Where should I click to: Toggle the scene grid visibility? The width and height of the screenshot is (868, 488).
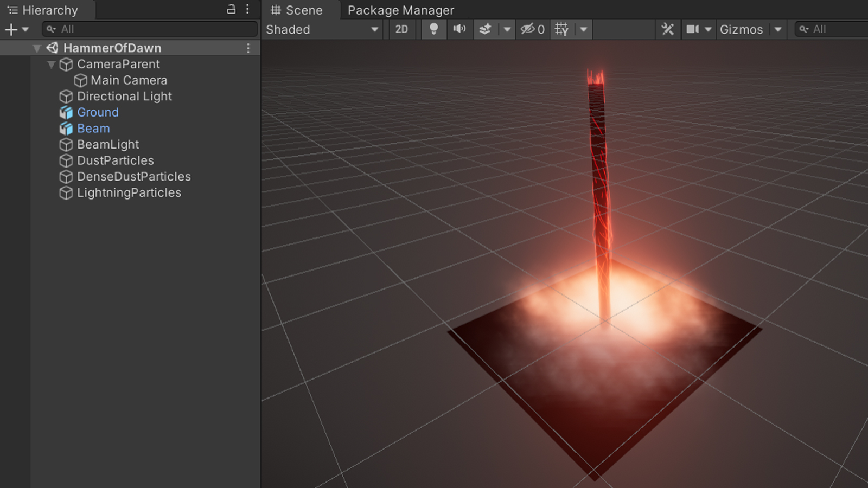click(x=561, y=29)
